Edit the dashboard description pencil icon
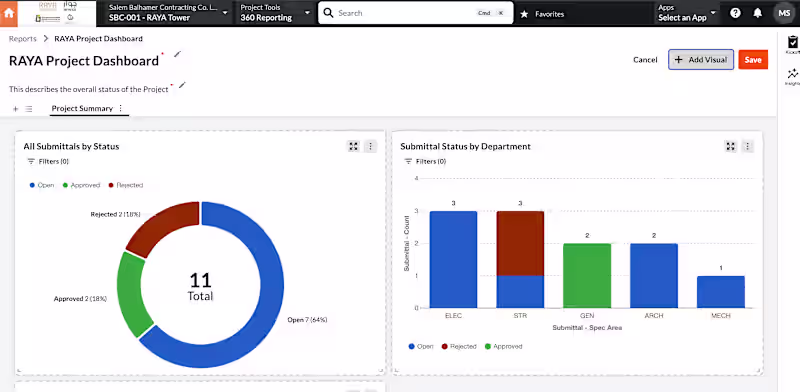The image size is (800, 392). pyautogui.click(x=182, y=85)
